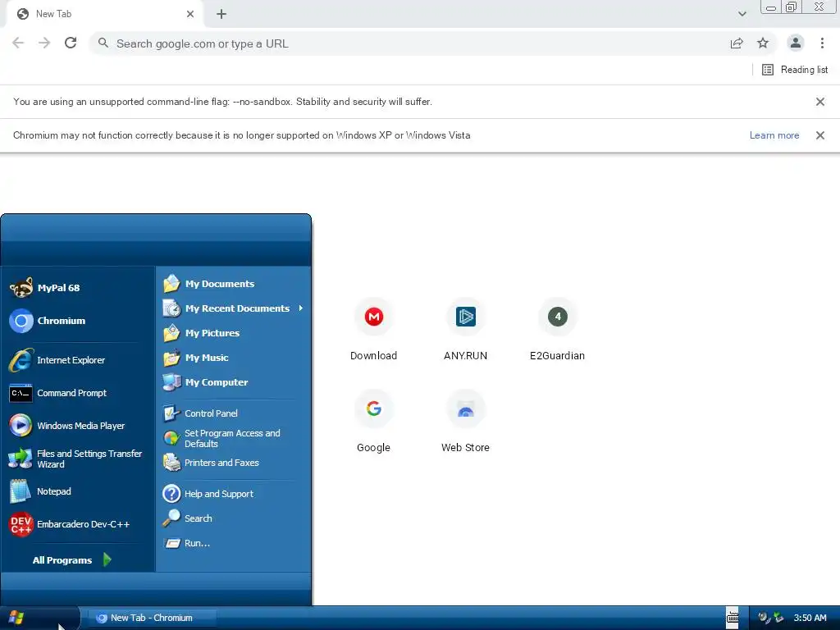Click the browser back arrow
840x630 pixels.
18,43
